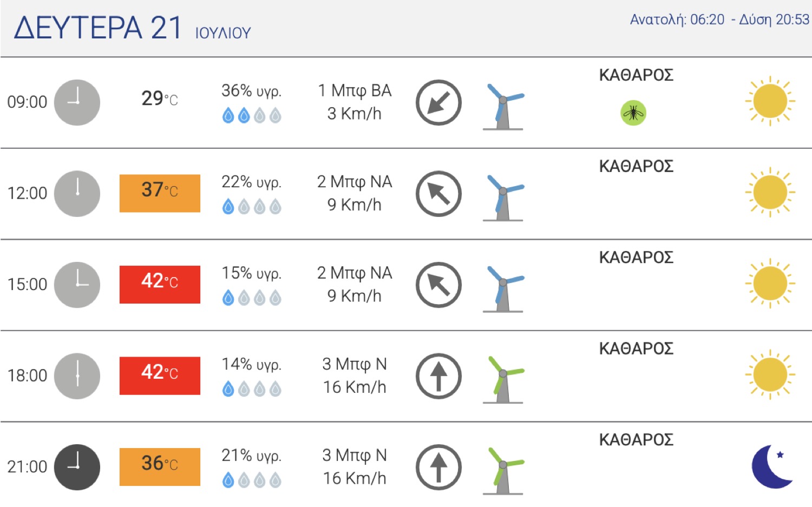Click the southwest wind arrow at 09:00

(438, 102)
